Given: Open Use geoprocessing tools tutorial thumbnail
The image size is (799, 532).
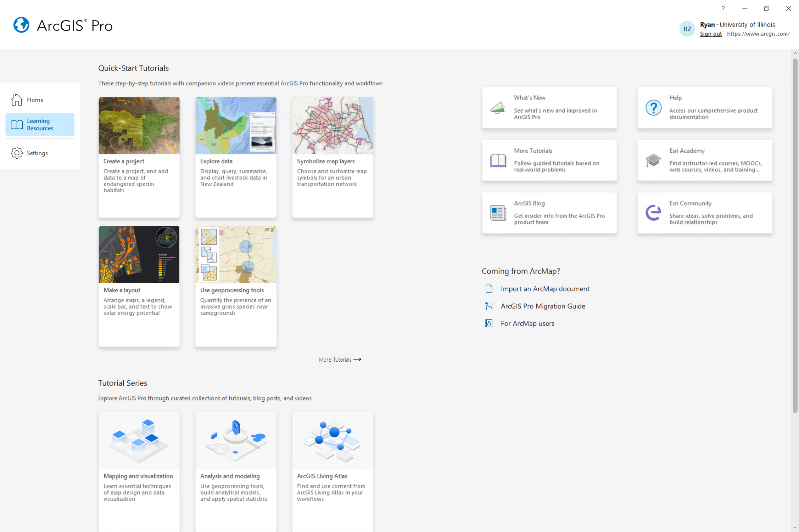Looking at the screenshot, I should (x=236, y=254).
